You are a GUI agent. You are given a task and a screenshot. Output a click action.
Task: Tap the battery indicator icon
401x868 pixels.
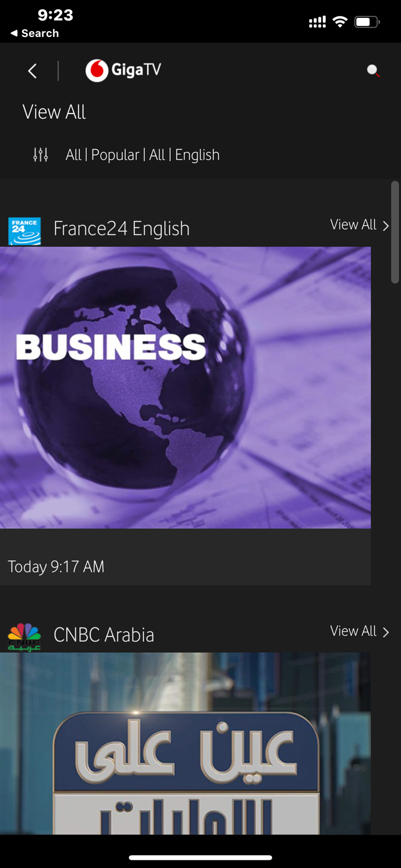point(367,22)
